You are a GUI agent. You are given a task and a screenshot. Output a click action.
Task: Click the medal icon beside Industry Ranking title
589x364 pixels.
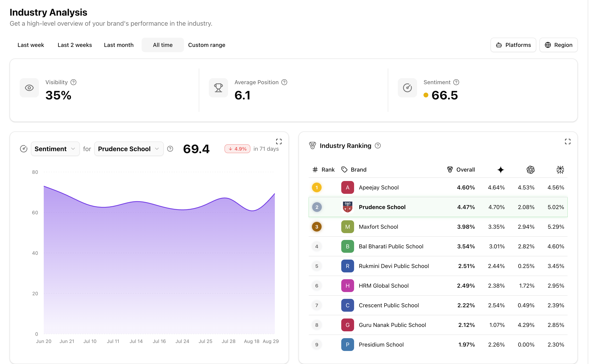click(312, 146)
